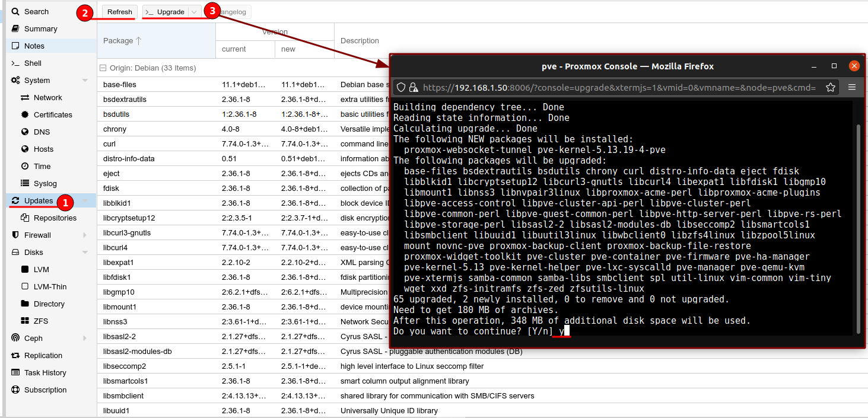
Task: Bookmark page with the star icon
Action: click(x=831, y=88)
